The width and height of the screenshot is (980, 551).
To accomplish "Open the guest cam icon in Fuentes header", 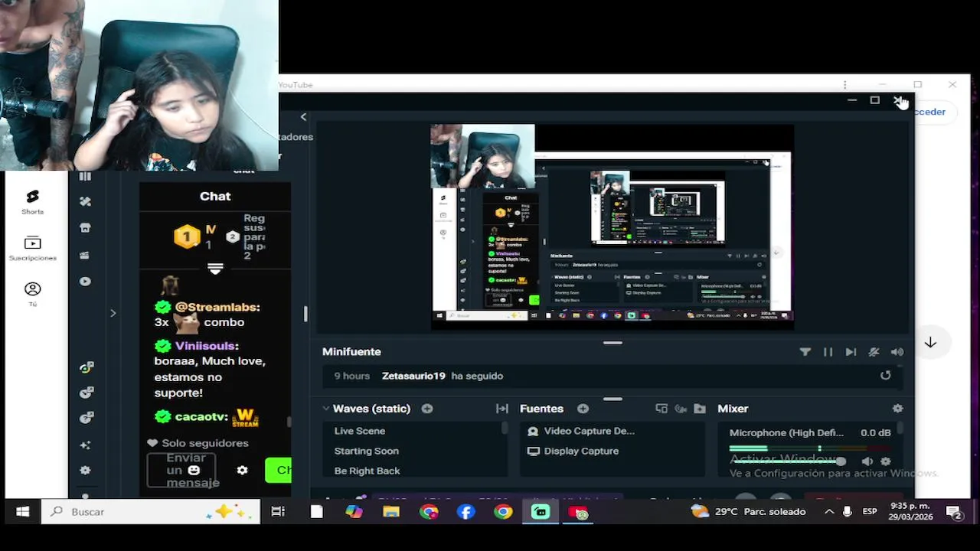I will pos(681,409).
